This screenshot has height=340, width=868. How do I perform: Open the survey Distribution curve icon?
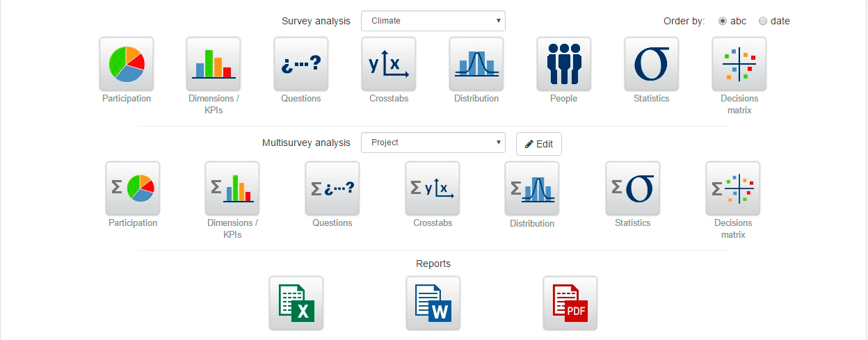pyautogui.click(x=476, y=64)
